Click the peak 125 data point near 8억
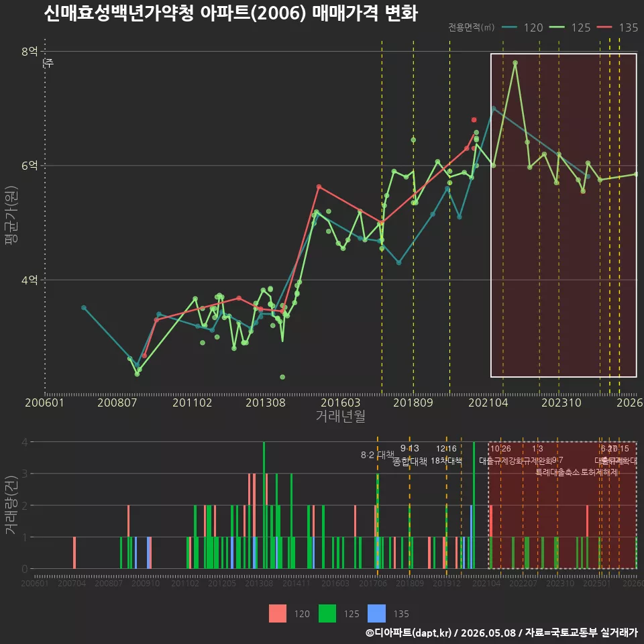The height and width of the screenshot is (644, 644). point(515,63)
